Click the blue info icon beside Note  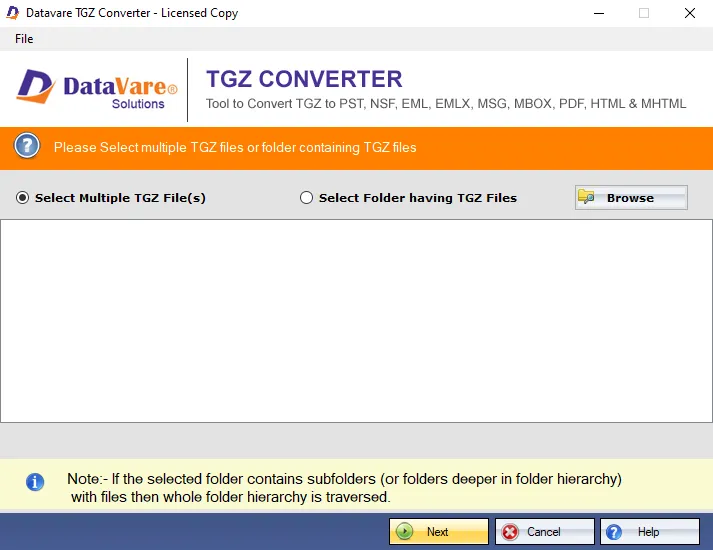click(x=35, y=482)
